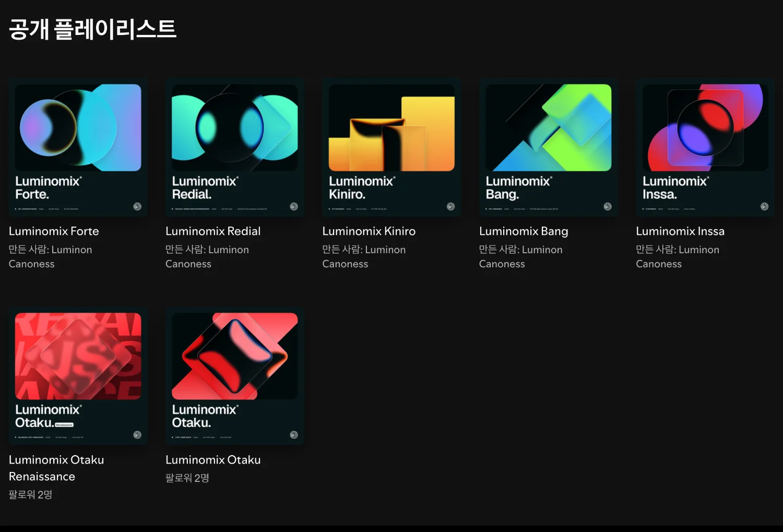Open the Luminomix Bang playlist title

tap(524, 231)
